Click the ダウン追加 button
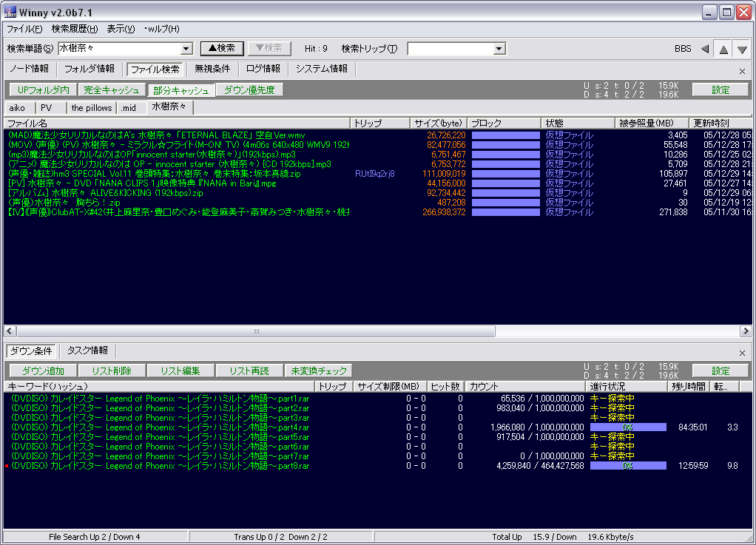Image resolution: width=756 pixels, height=545 pixels. click(43, 370)
